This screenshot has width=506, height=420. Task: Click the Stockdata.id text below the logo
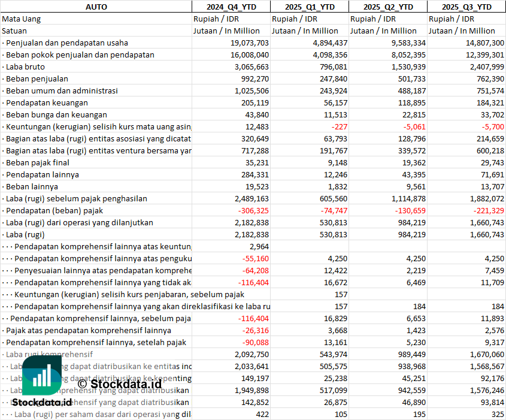pyautogui.click(x=42, y=402)
